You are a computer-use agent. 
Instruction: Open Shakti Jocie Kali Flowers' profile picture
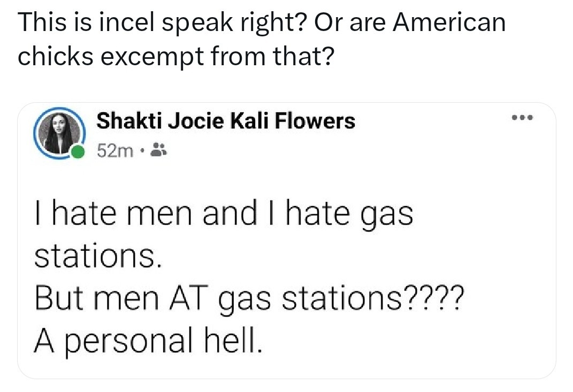(x=59, y=133)
